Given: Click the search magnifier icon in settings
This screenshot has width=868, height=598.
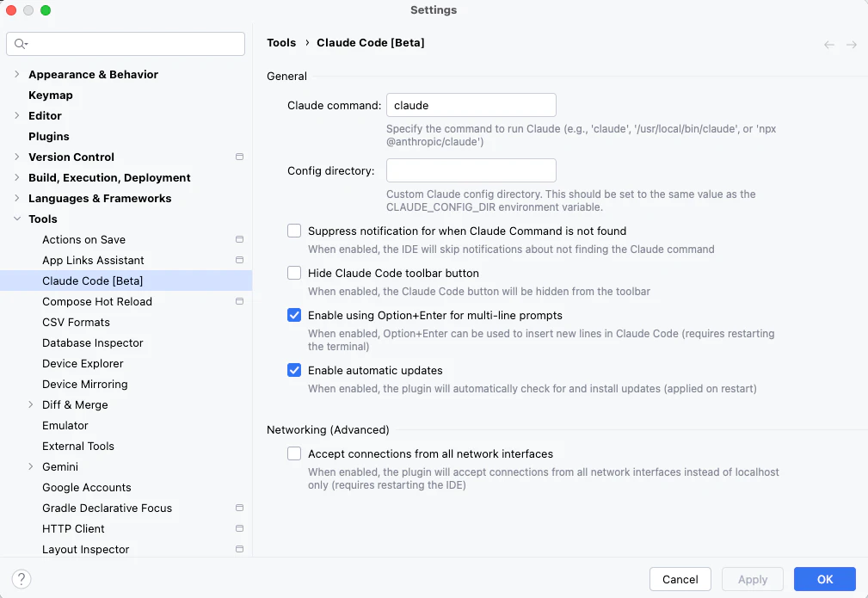Looking at the screenshot, I should 21,44.
